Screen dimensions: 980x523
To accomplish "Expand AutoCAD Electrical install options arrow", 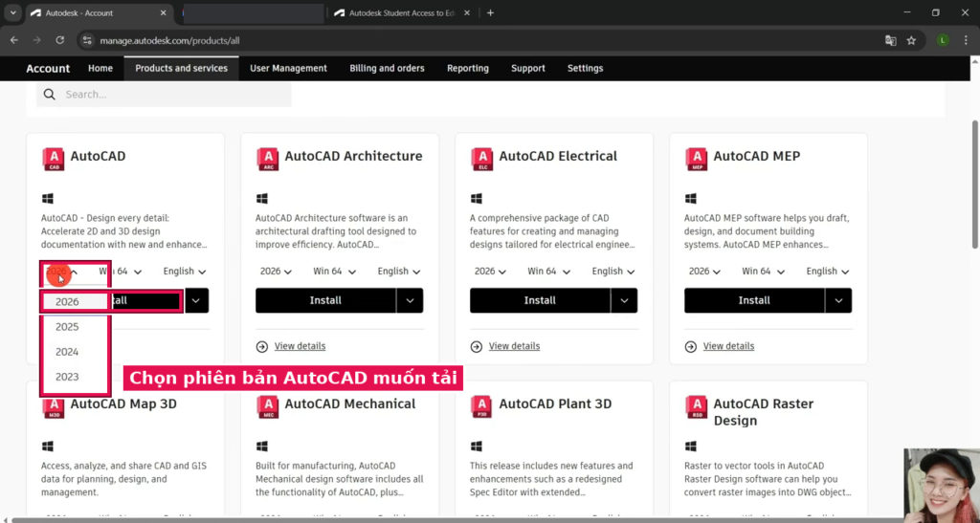I will coord(624,300).
